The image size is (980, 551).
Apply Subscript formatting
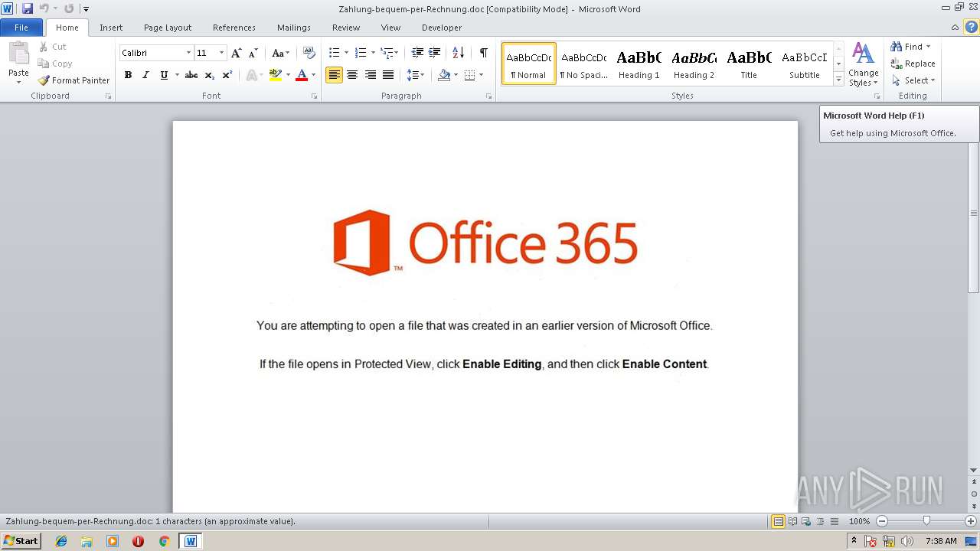click(x=209, y=75)
